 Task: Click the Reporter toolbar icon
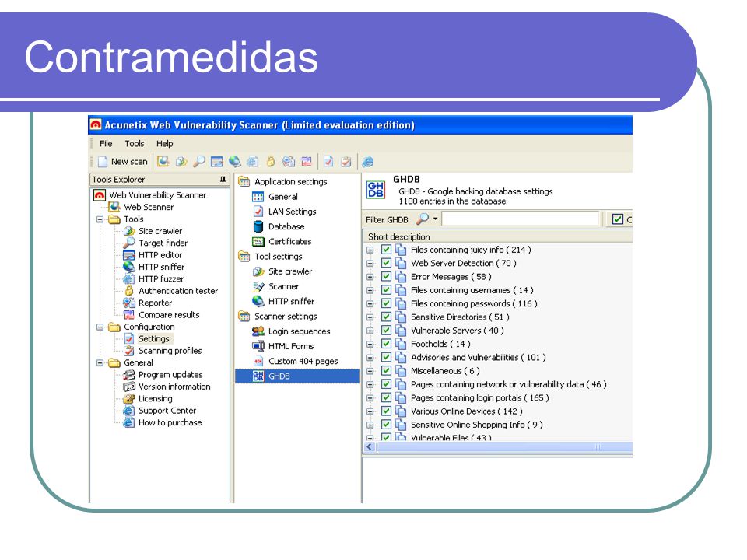pyautogui.click(x=289, y=162)
